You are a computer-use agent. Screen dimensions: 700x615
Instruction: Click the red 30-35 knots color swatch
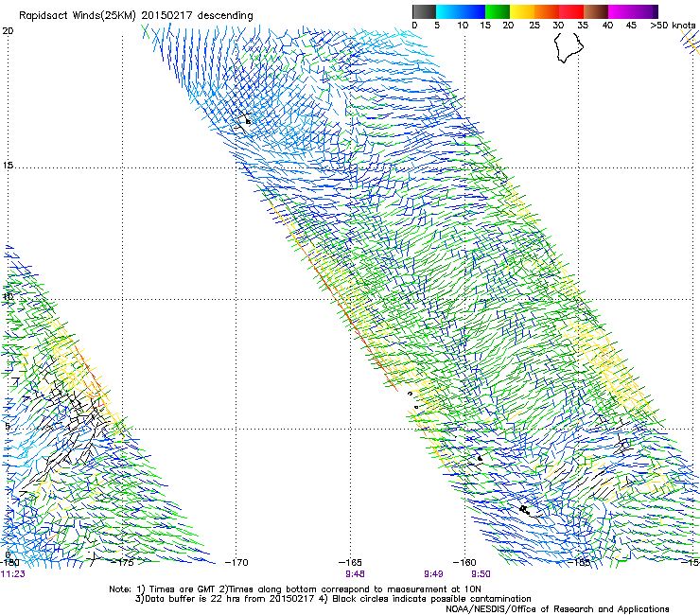(571, 11)
